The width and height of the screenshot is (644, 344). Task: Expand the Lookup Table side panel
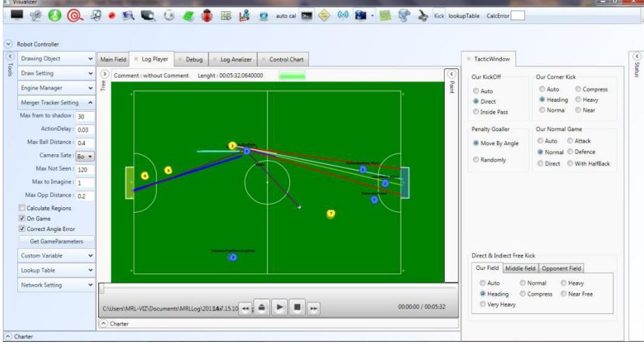56,271
